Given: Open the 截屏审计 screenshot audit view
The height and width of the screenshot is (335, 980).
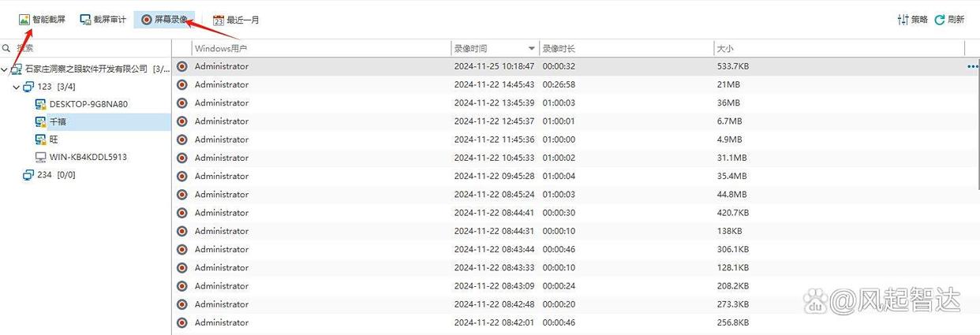Looking at the screenshot, I should [x=103, y=20].
